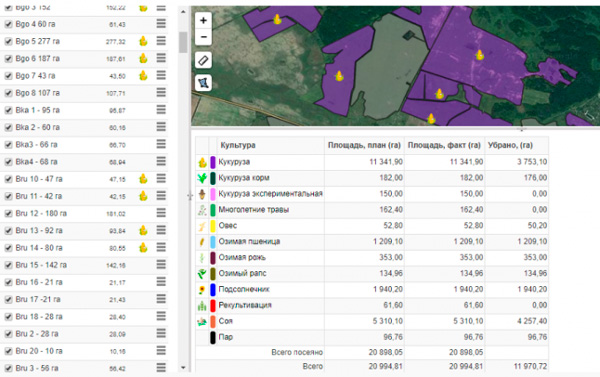
Task: Uncheck the Bru 13 - 92 га field
Action: [x=8, y=231]
